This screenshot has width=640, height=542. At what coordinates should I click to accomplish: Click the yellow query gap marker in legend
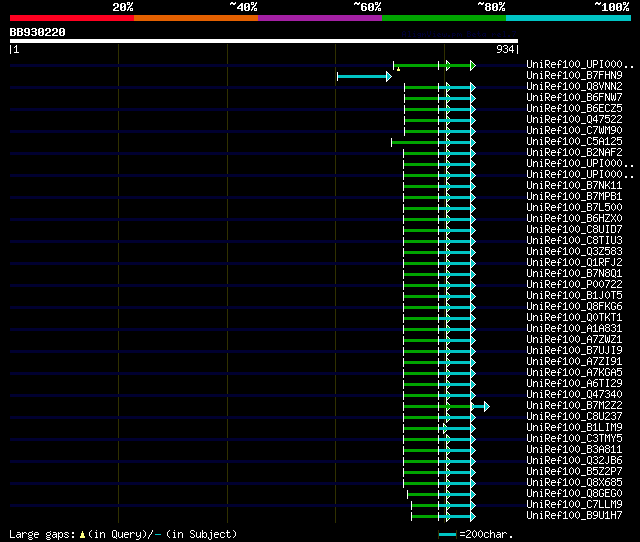82,534
